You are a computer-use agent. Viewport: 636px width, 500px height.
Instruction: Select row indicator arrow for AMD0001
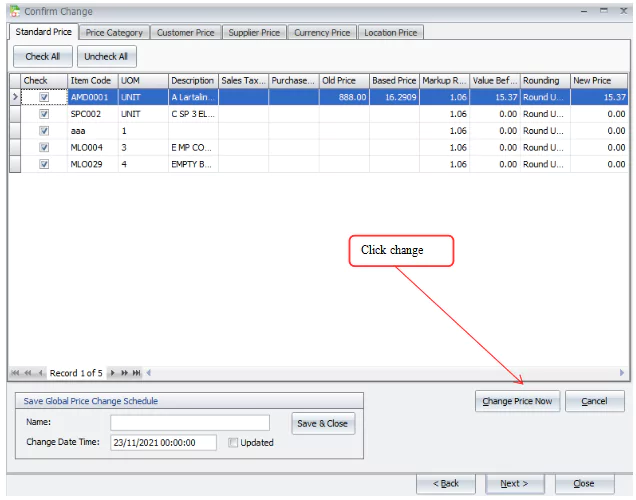coord(15,97)
